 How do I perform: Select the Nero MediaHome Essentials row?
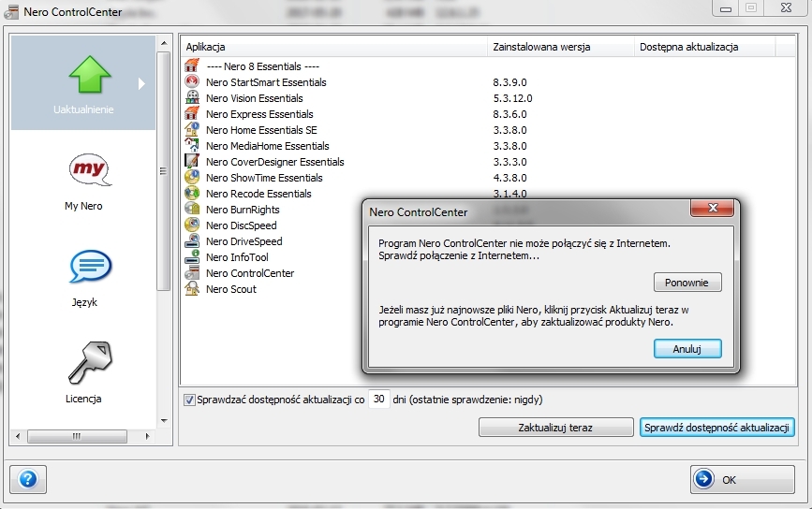[489, 146]
